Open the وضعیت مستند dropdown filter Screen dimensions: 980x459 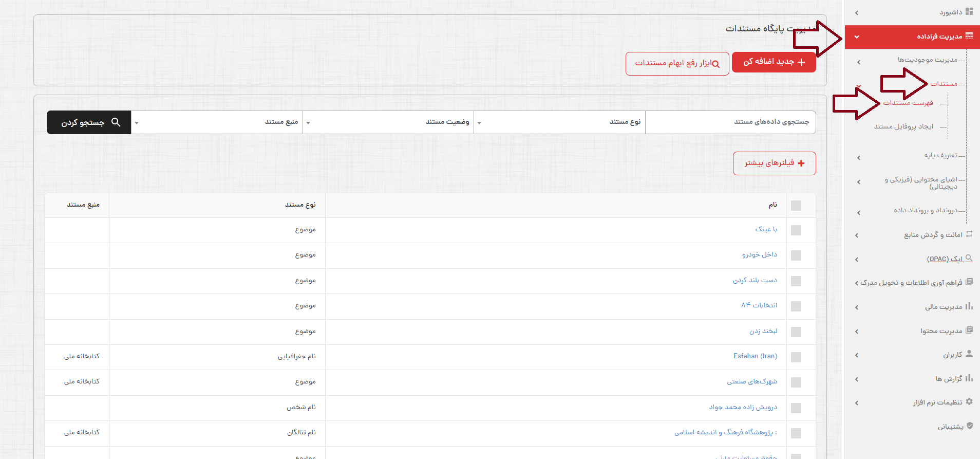point(388,122)
